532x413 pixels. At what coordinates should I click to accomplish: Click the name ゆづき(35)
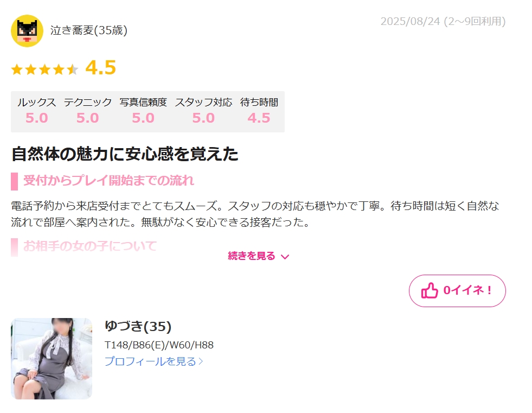point(138,326)
